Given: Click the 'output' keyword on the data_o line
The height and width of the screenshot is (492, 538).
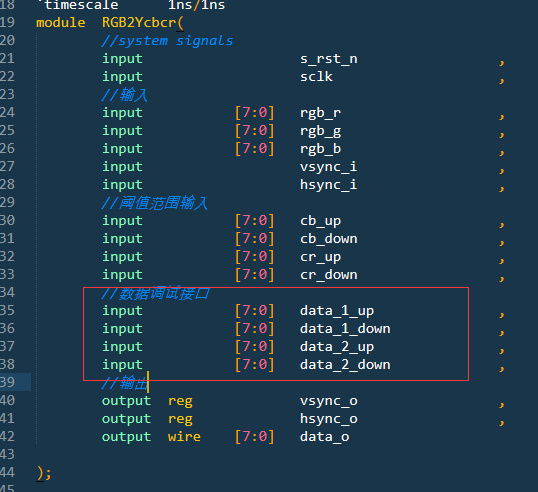Looking at the screenshot, I should coord(126,437).
